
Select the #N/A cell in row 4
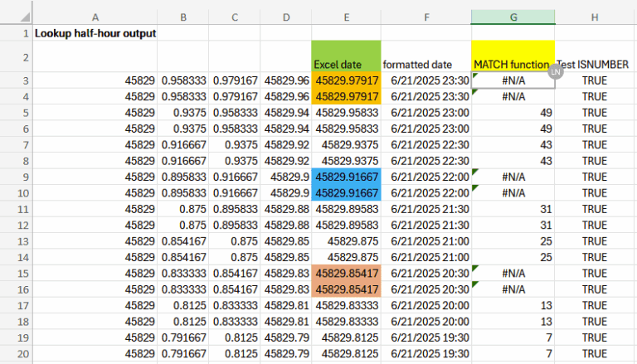(x=513, y=97)
